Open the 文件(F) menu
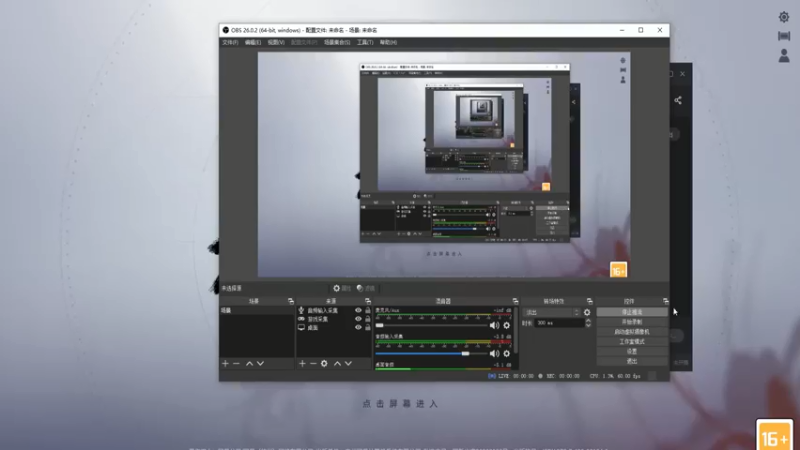The height and width of the screenshot is (450, 800). click(230, 42)
